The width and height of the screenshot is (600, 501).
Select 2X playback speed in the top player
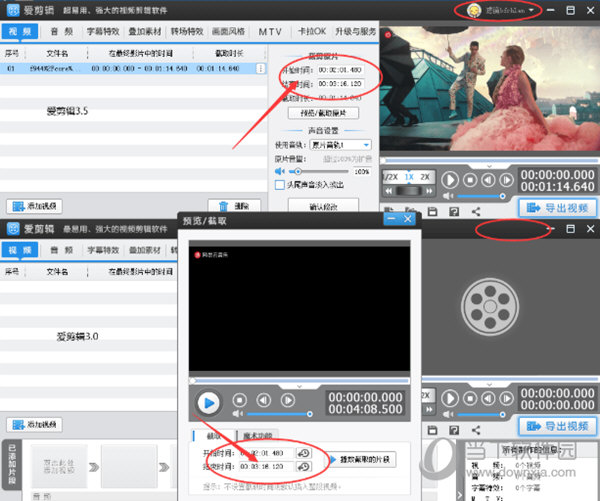click(x=425, y=177)
